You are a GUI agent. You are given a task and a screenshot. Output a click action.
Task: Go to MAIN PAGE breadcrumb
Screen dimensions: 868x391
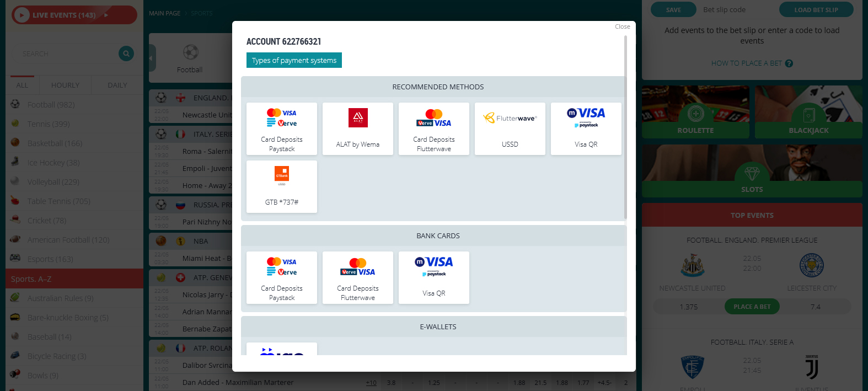(x=164, y=13)
